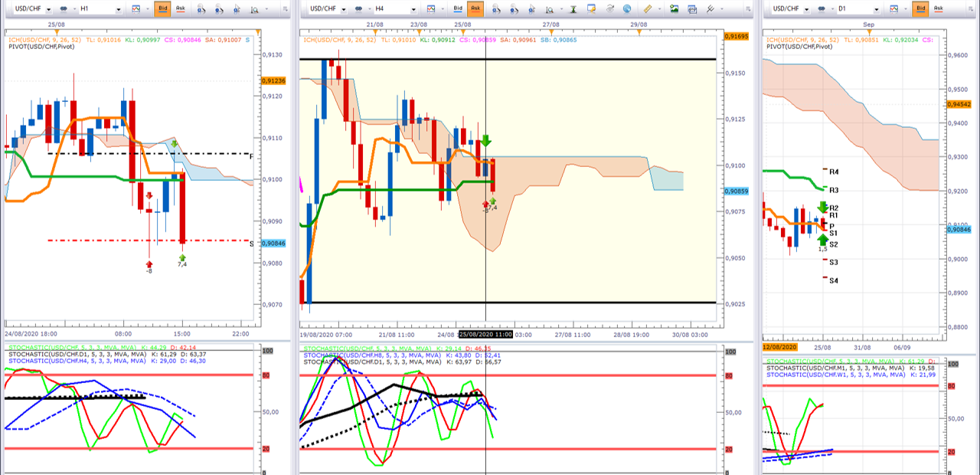
Task: Open the chart tools settings icon on H4 toolbar
Action: [x=710, y=8]
